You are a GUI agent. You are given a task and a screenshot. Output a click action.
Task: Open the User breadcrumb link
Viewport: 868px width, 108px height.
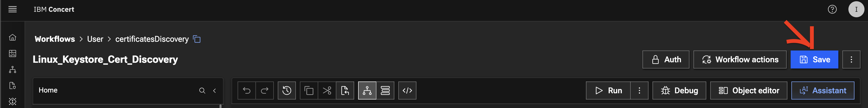pyautogui.click(x=95, y=39)
